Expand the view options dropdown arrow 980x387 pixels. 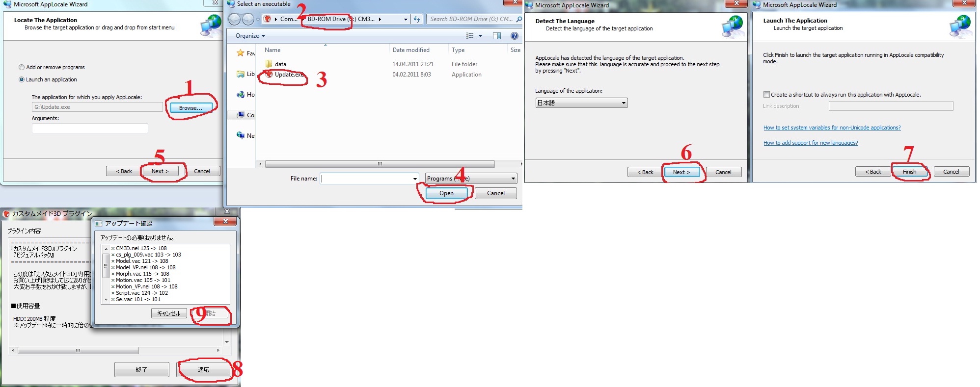pyautogui.click(x=480, y=36)
